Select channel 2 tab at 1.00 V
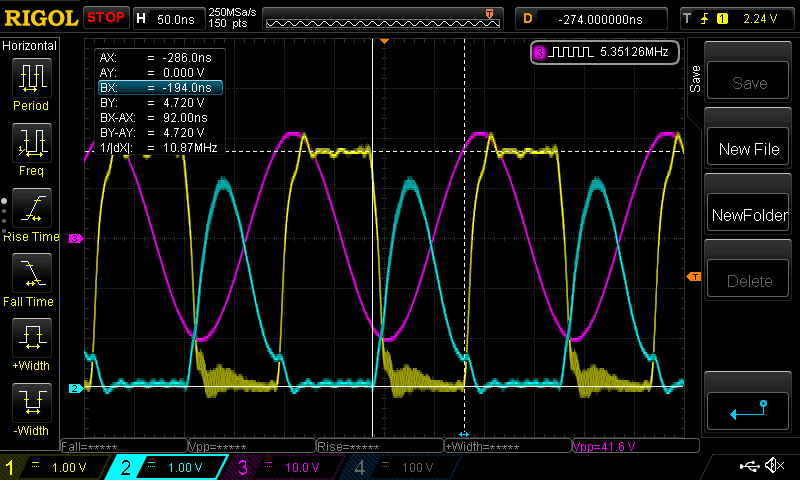The image size is (800, 480). click(x=167, y=467)
